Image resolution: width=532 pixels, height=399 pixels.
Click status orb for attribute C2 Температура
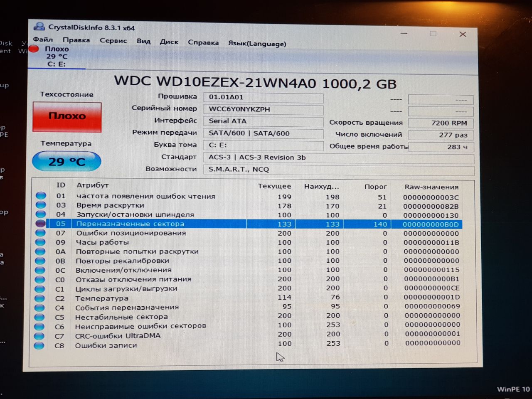tap(40, 298)
